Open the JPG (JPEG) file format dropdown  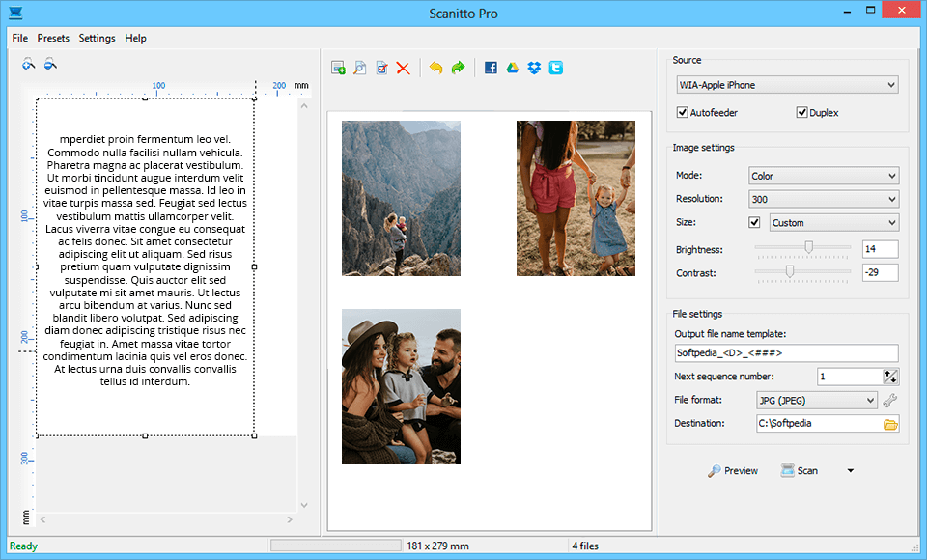coord(817,401)
